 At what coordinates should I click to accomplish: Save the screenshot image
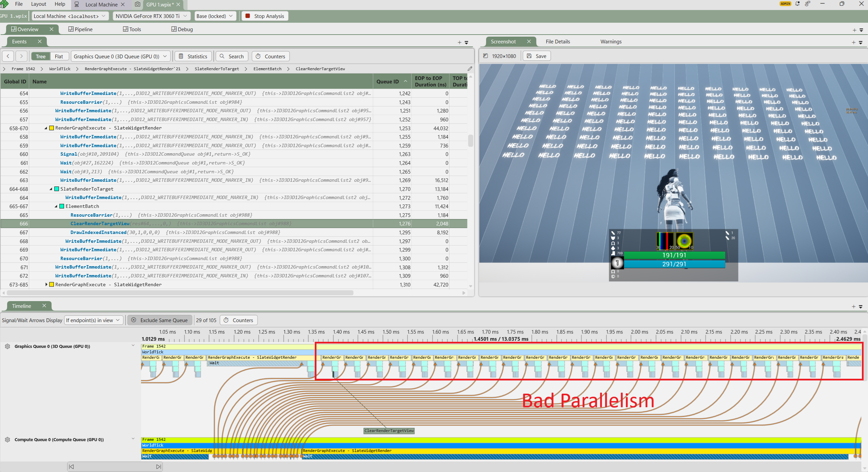point(537,56)
